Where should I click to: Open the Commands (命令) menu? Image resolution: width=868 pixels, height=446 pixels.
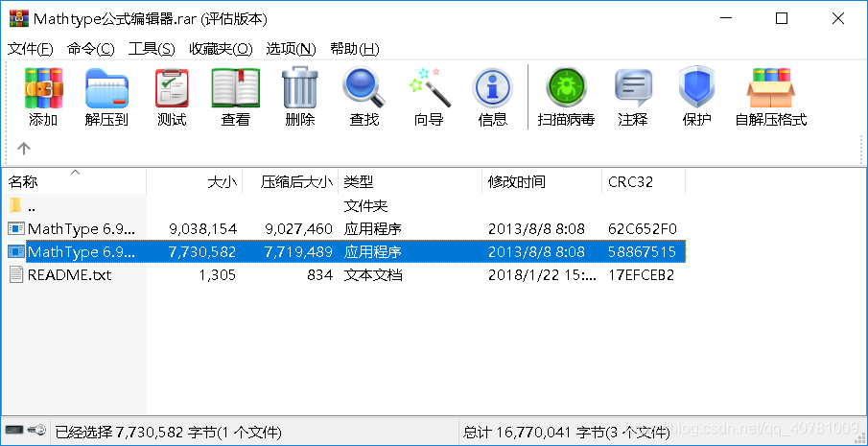pyautogui.click(x=91, y=49)
